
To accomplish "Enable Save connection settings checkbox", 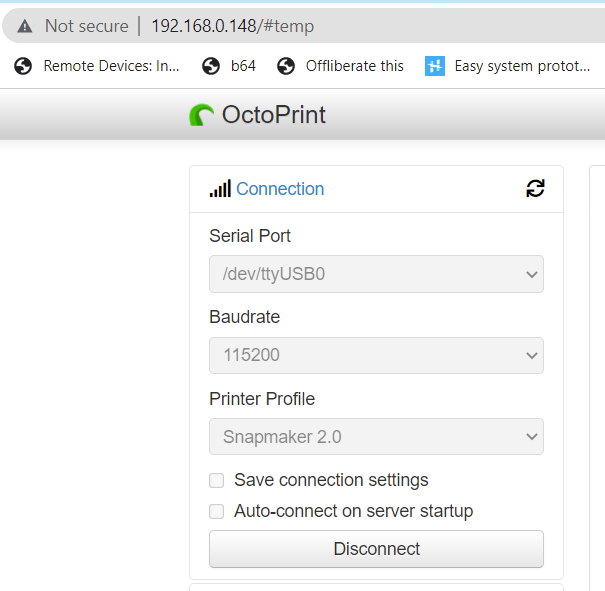I will point(216,481).
